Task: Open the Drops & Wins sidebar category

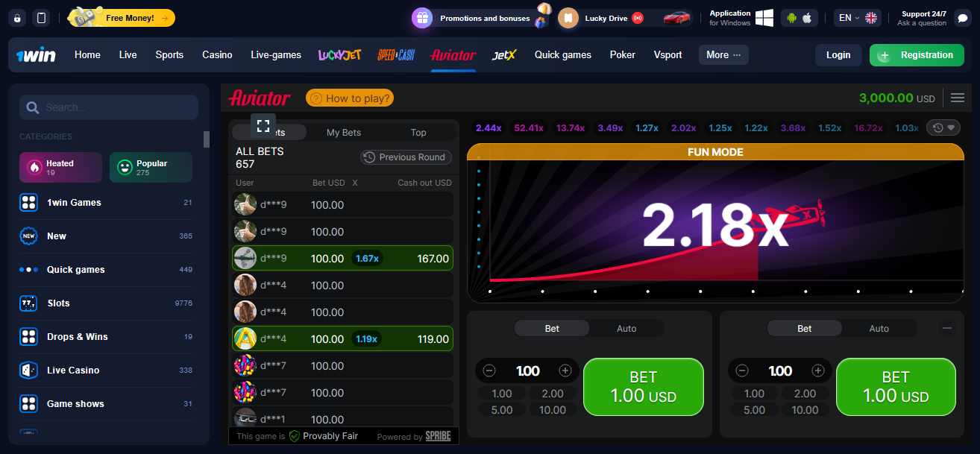Action: pos(105,337)
